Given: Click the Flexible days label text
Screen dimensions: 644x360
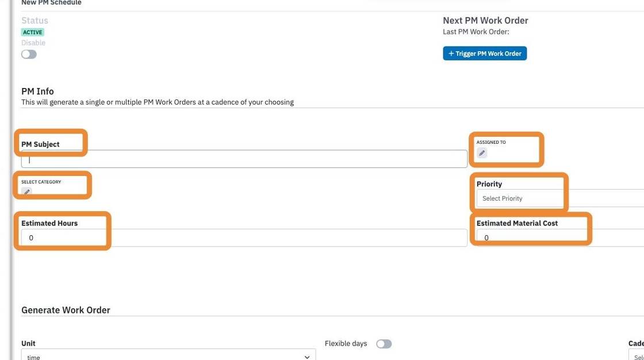Looking at the screenshot, I should (346, 343).
